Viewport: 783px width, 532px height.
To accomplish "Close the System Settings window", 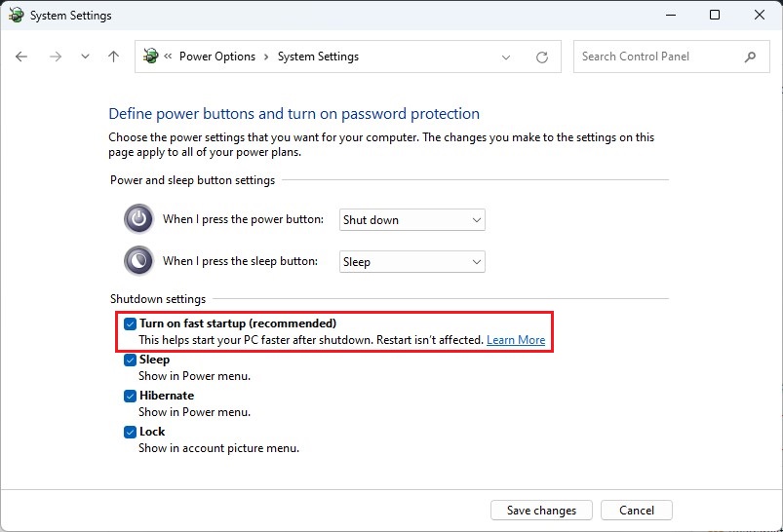I will tap(759, 15).
